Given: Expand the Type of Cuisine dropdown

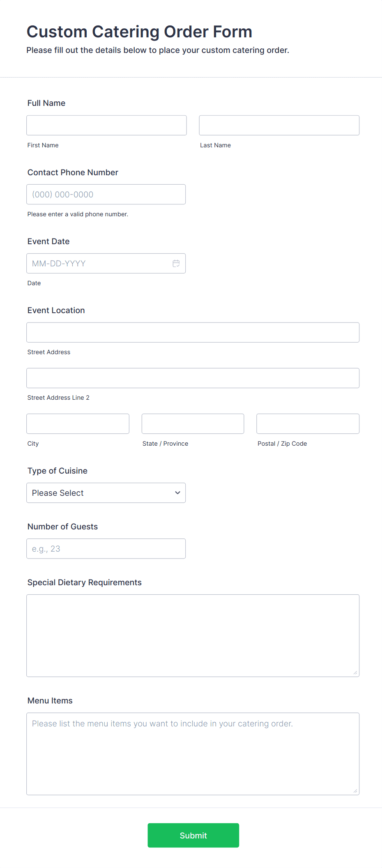Looking at the screenshot, I should [x=106, y=493].
